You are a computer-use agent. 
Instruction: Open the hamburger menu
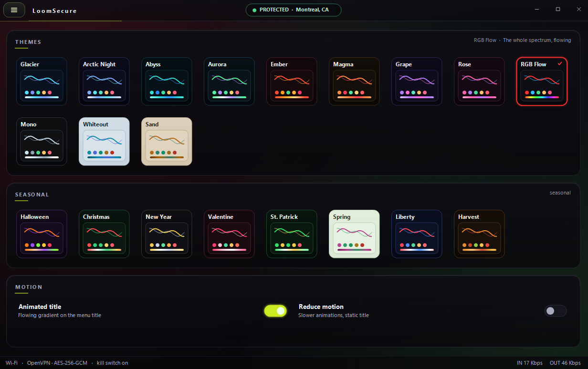[14, 10]
